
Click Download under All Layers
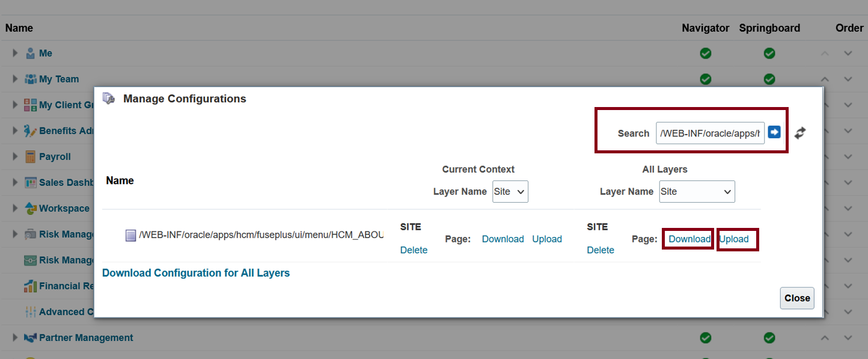(689, 239)
